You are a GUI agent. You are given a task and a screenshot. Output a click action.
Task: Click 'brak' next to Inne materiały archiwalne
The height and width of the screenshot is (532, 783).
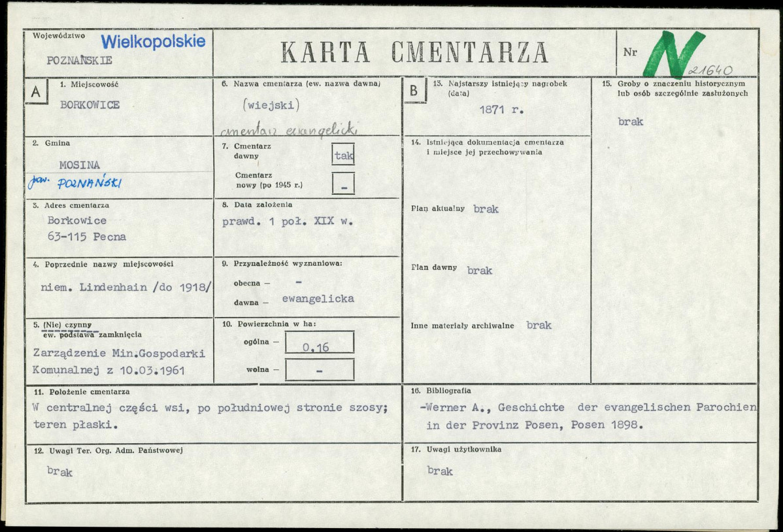pos(539,325)
